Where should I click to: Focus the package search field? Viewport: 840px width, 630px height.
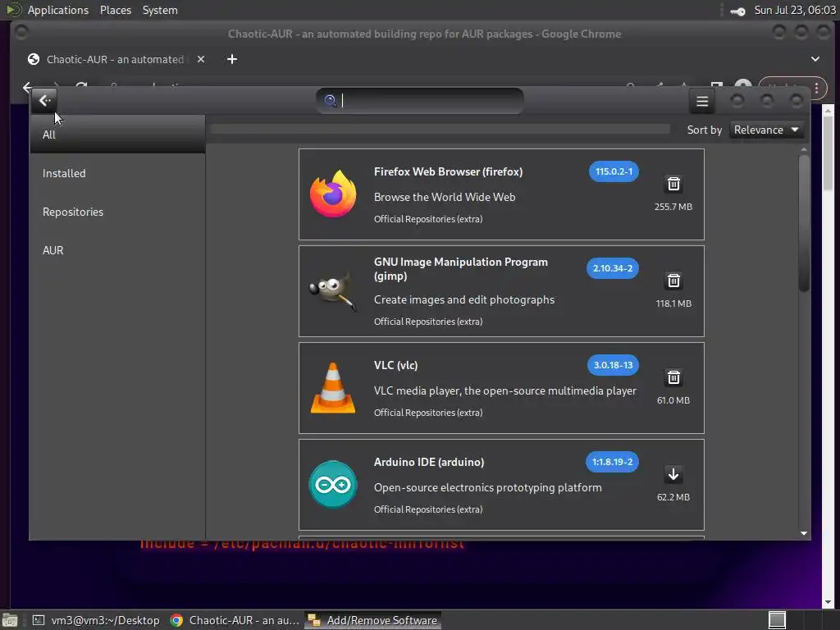[x=419, y=100]
